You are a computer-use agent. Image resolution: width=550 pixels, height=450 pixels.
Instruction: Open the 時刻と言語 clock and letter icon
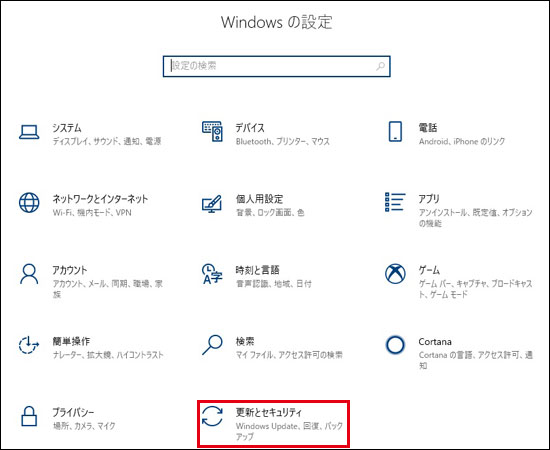(212, 274)
